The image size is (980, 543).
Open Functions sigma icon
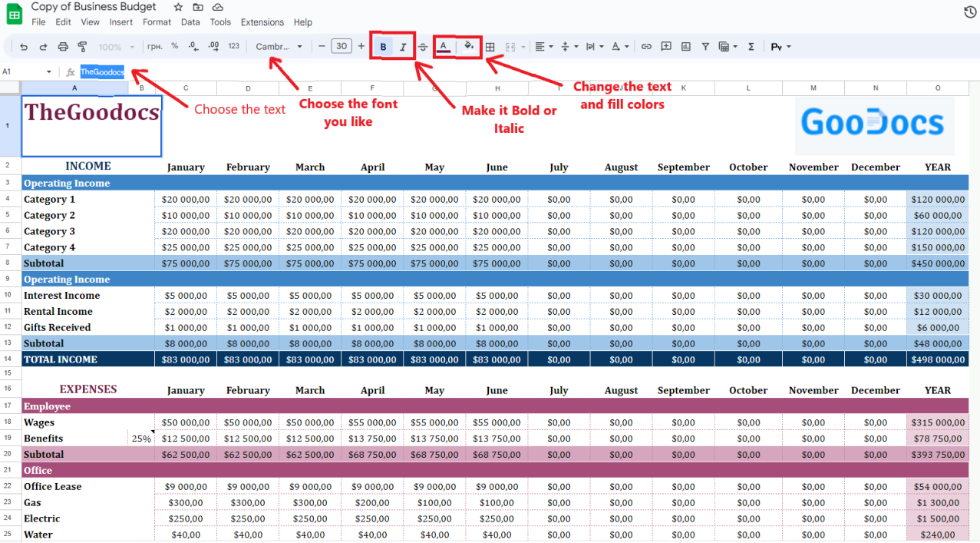point(751,47)
